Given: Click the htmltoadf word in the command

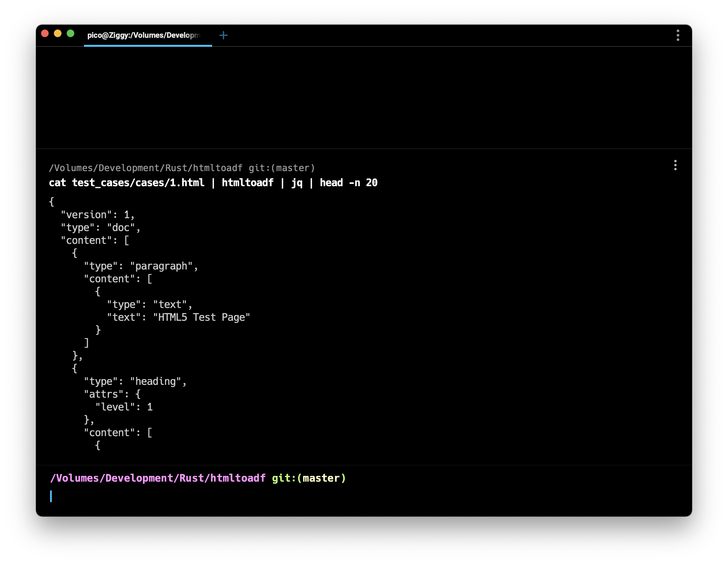Looking at the screenshot, I should click(247, 183).
